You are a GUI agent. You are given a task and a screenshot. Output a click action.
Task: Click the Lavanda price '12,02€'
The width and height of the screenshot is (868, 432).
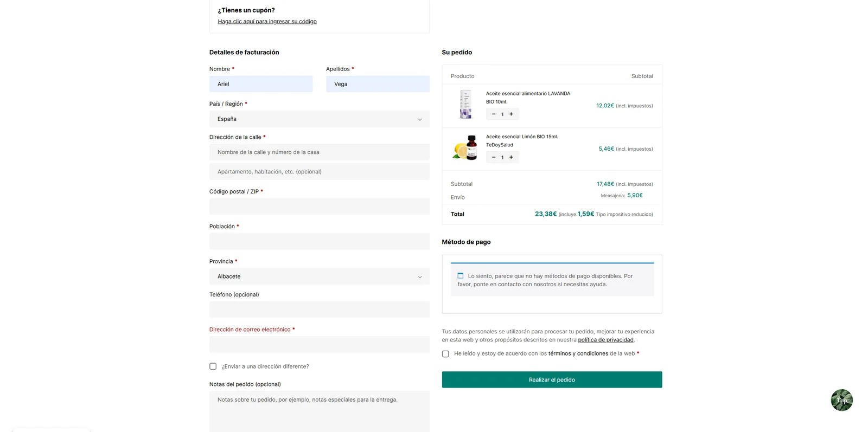point(605,106)
